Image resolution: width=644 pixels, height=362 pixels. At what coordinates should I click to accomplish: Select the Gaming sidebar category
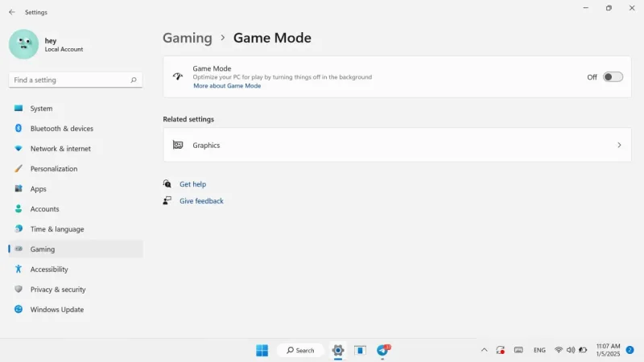point(76,249)
